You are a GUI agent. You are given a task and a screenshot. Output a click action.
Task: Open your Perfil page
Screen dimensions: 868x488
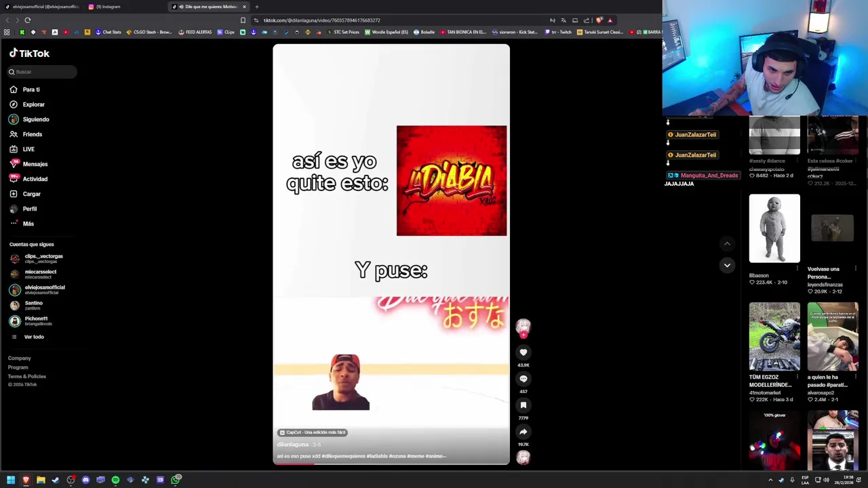click(x=23, y=209)
